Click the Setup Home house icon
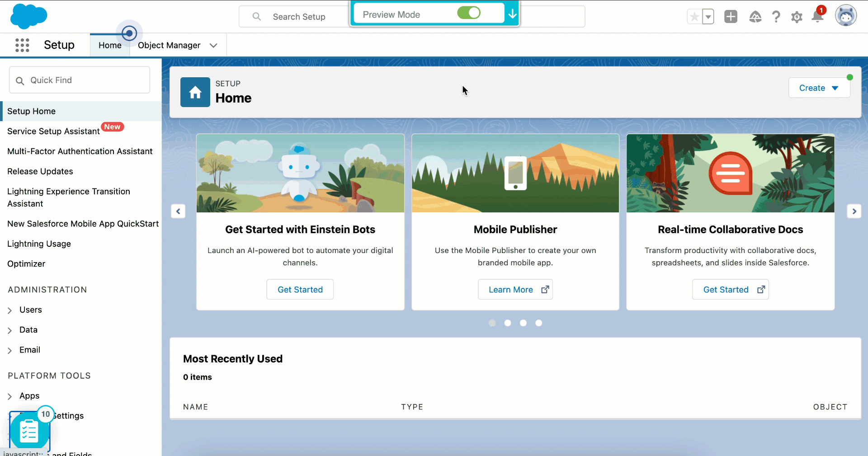868x456 pixels. pyautogui.click(x=195, y=92)
